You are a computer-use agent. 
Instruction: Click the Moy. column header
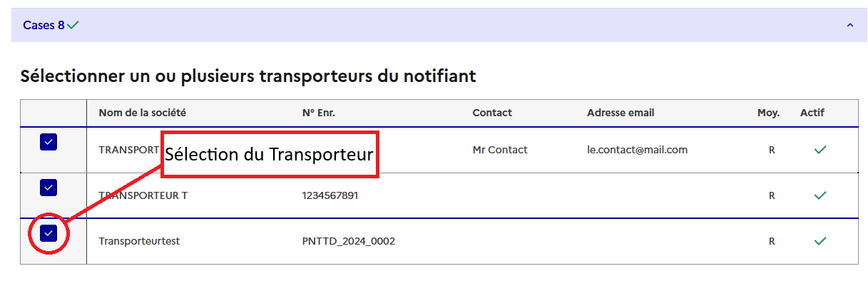coord(769,113)
